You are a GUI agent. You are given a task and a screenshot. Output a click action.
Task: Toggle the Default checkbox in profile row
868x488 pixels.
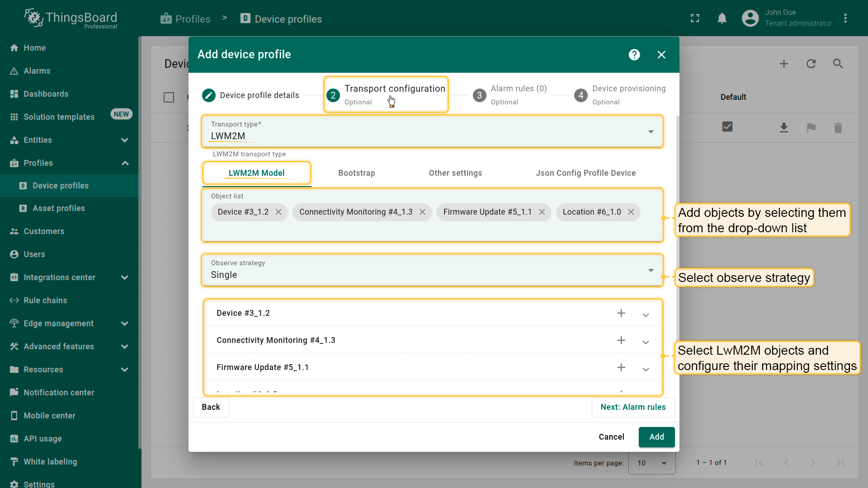point(727,127)
